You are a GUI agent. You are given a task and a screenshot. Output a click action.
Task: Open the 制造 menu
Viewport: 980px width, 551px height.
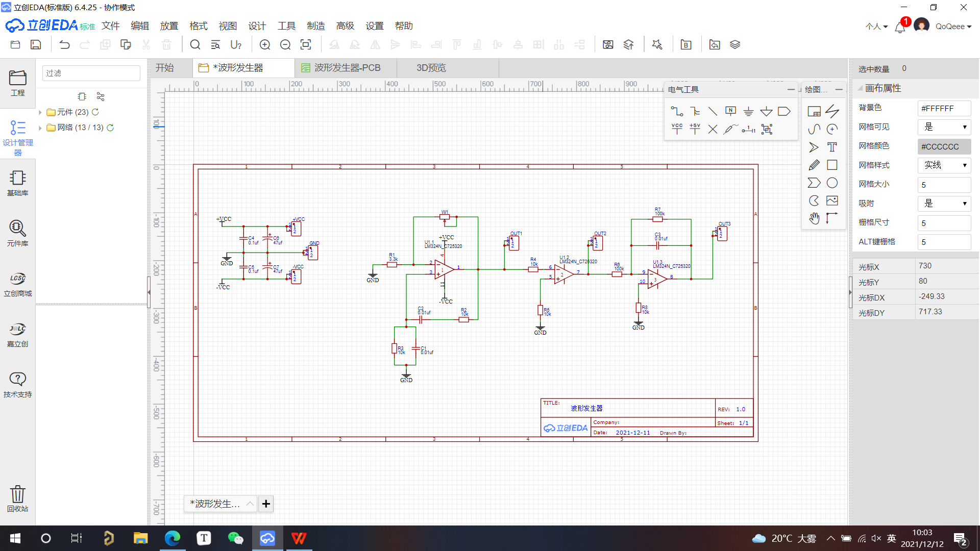tap(316, 26)
